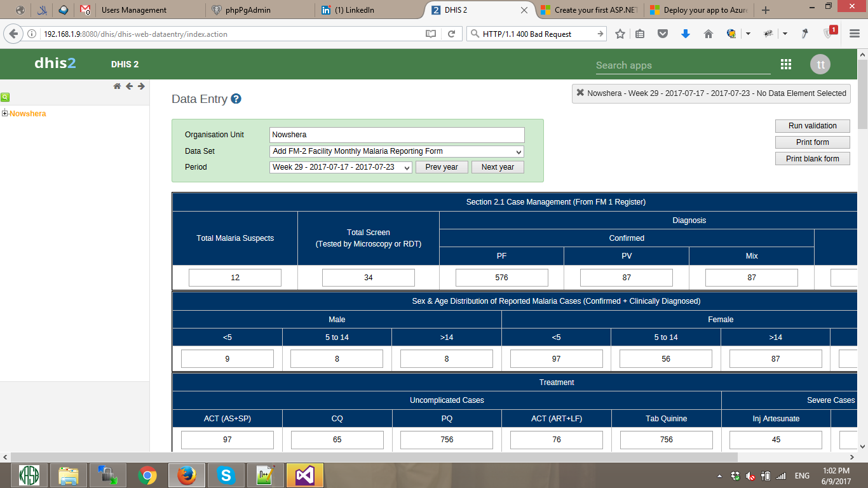Open Google Chrome from the taskbar

(x=147, y=475)
